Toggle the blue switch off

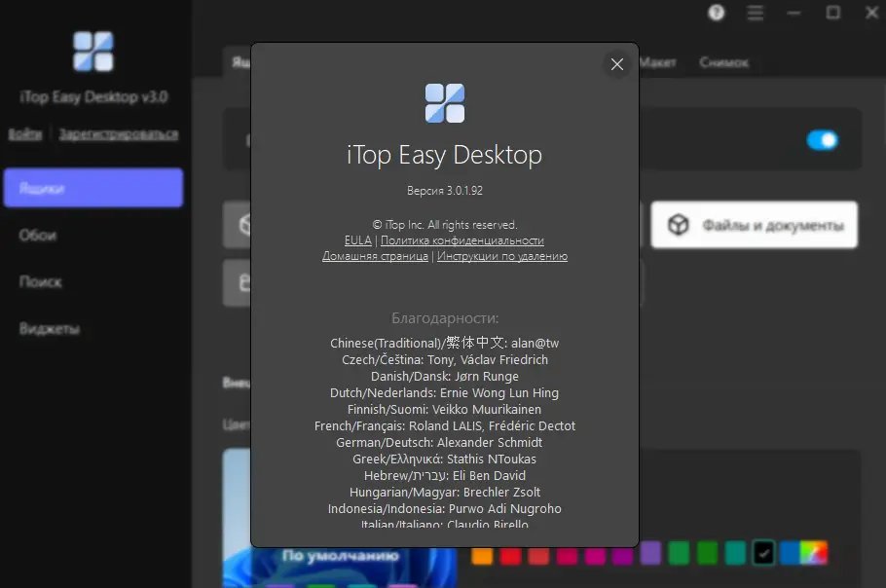822,140
